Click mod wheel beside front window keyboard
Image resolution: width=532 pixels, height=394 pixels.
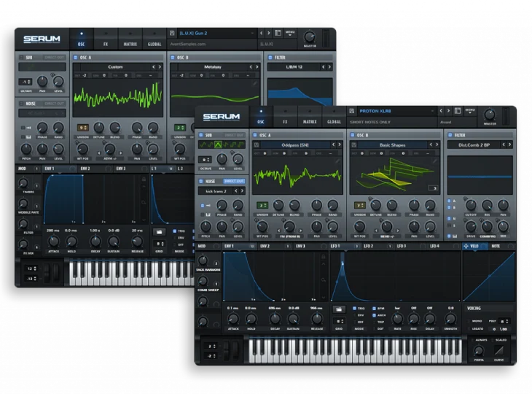click(x=235, y=350)
